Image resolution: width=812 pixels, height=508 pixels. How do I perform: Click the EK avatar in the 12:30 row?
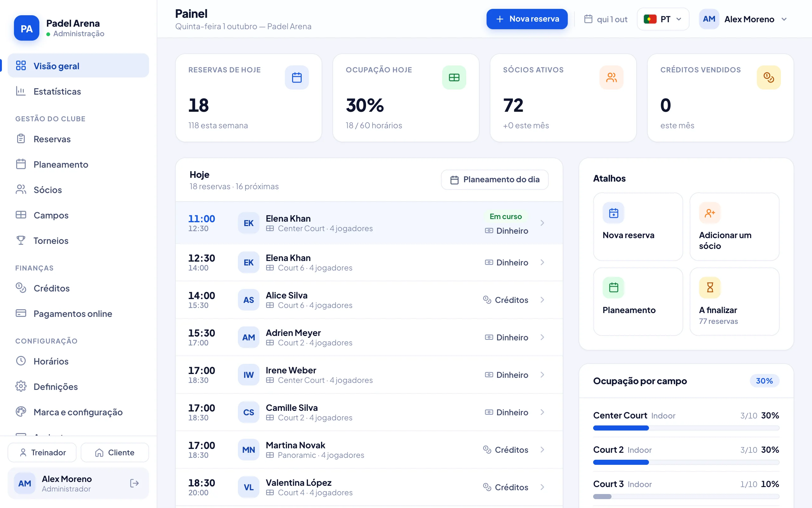coord(248,262)
